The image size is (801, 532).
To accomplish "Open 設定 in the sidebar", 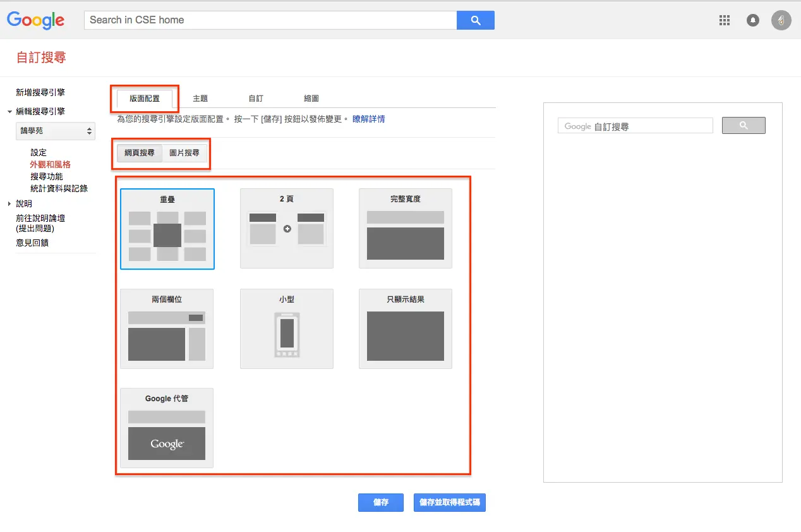I will pyautogui.click(x=39, y=152).
